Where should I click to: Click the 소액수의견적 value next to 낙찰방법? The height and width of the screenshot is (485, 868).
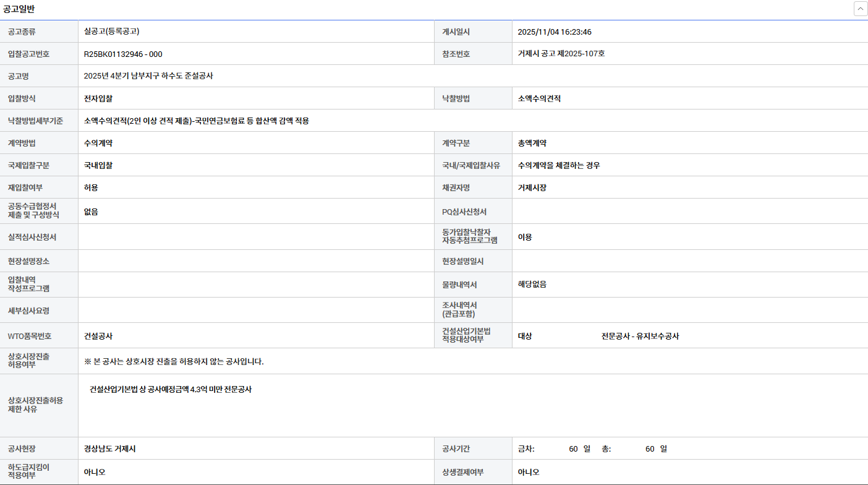point(539,98)
